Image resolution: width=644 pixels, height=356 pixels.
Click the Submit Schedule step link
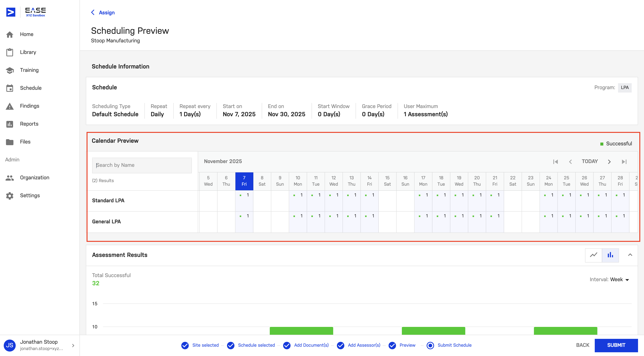[x=454, y=345]
